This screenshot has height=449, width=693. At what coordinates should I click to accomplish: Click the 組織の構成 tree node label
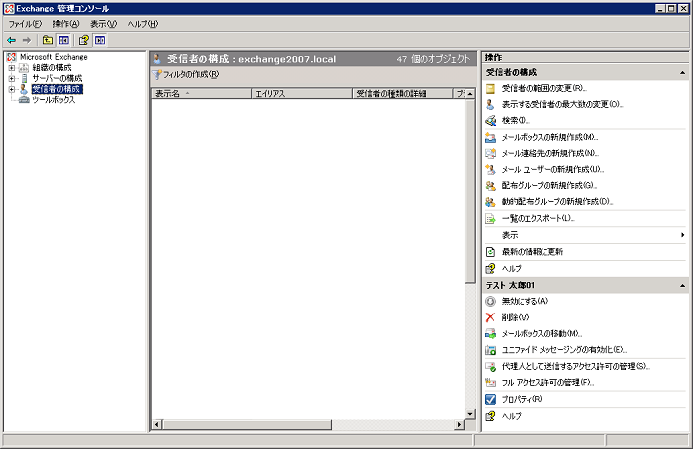[x=52, y=68]
